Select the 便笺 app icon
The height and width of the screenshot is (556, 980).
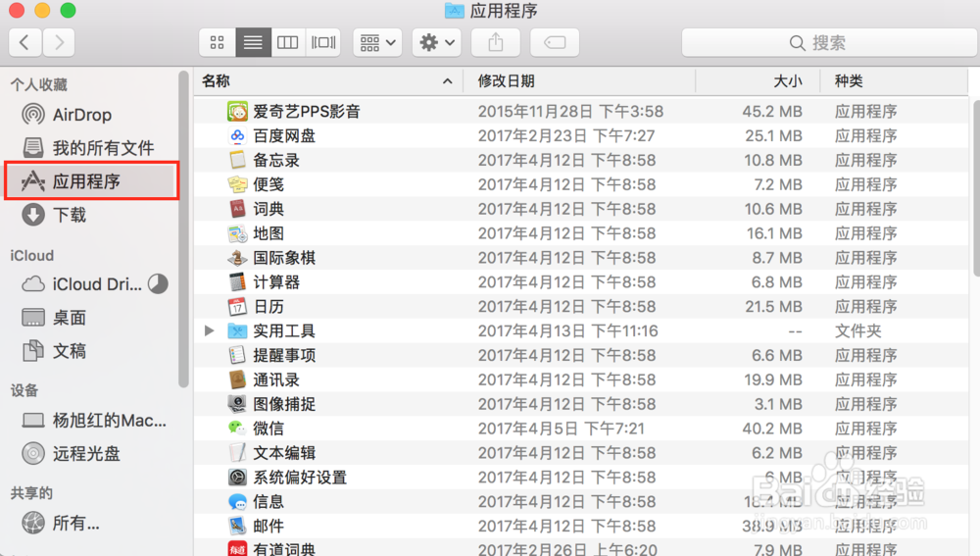tap(237, 184)
